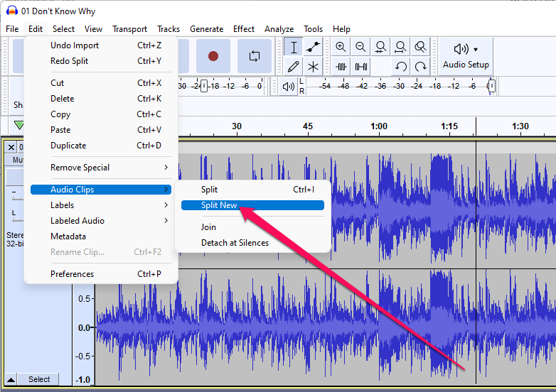The image size is (556, 392).
Task: Choose Duplicate from Edit menu
Action: (x=101, y=146)
